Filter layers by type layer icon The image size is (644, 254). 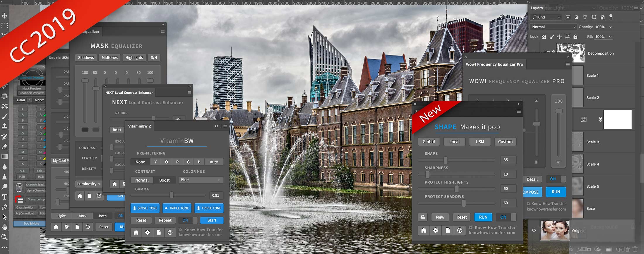(585, 17)
